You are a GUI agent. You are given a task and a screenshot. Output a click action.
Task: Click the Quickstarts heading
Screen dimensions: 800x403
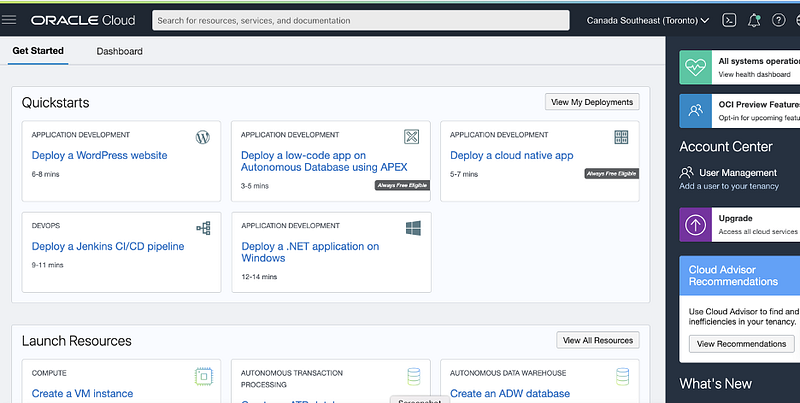click(x=56, y=103)
